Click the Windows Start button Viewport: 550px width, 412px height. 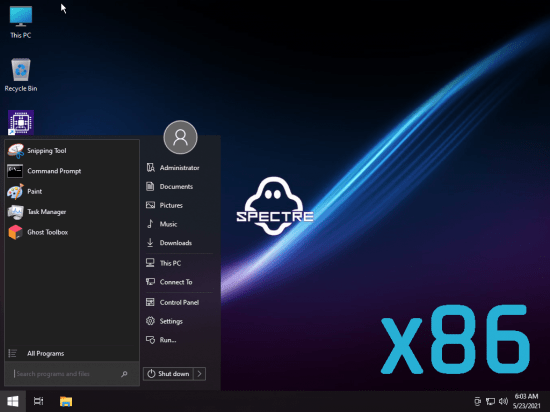pos(13,401)
